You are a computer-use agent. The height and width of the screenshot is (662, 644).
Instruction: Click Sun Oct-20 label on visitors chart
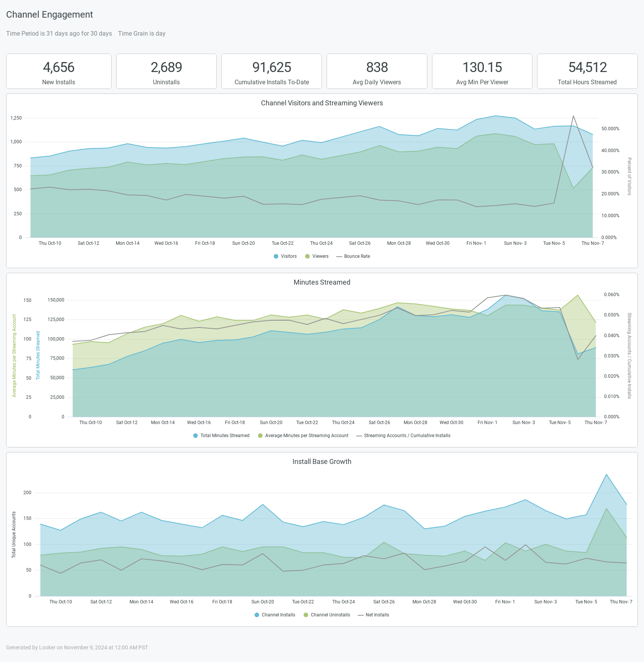click(x=243, y=243)
